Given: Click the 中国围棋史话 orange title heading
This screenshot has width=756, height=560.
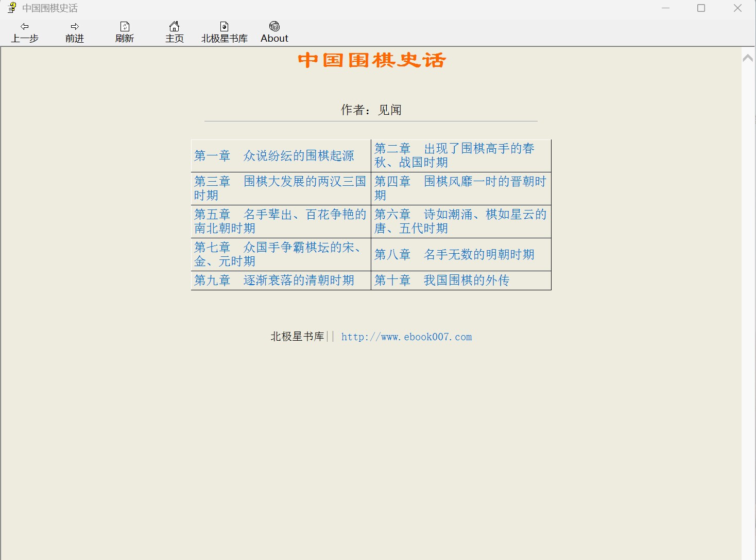Looking at the screenshot, I should click(x=372, y=60).
